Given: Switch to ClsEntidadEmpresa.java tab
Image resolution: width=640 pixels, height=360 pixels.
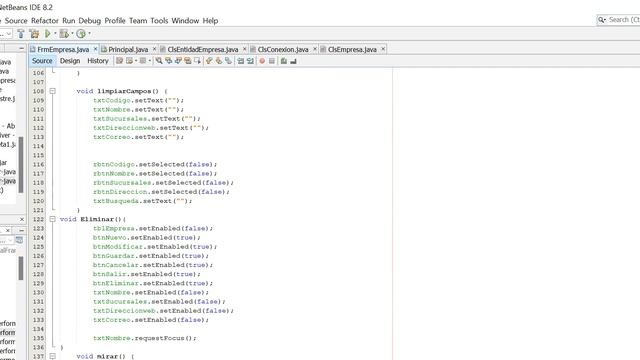Looking at the screenshot, I should 202,49.
